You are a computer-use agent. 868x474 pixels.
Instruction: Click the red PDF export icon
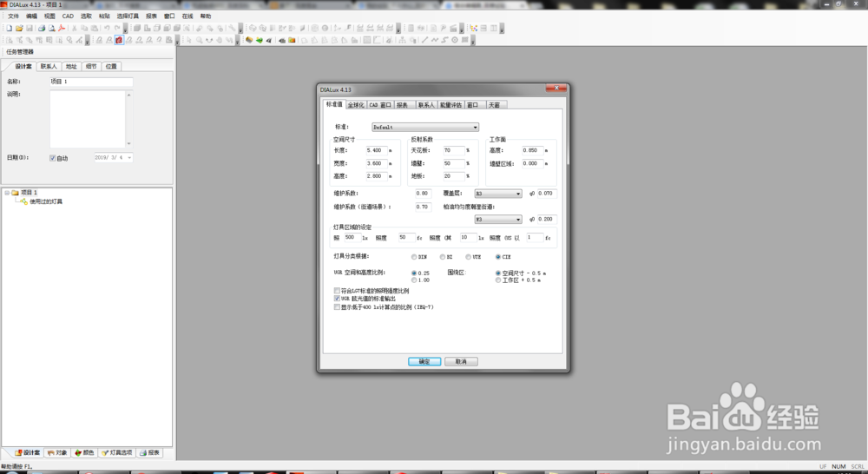pos(62,29)
